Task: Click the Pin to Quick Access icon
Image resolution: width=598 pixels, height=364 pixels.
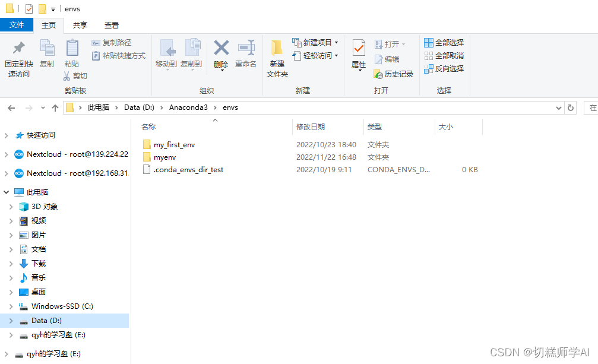Action: [x=18, y=48]
